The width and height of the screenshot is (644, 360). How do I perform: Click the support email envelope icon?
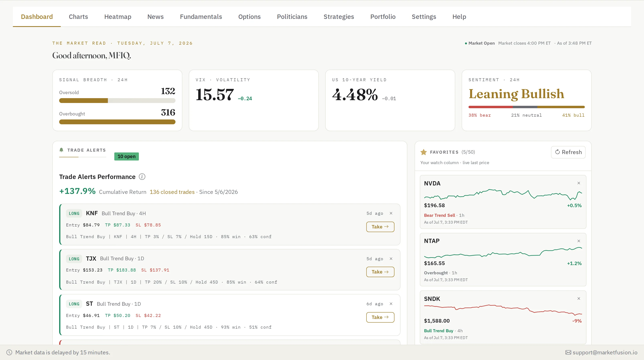[568, 353]
